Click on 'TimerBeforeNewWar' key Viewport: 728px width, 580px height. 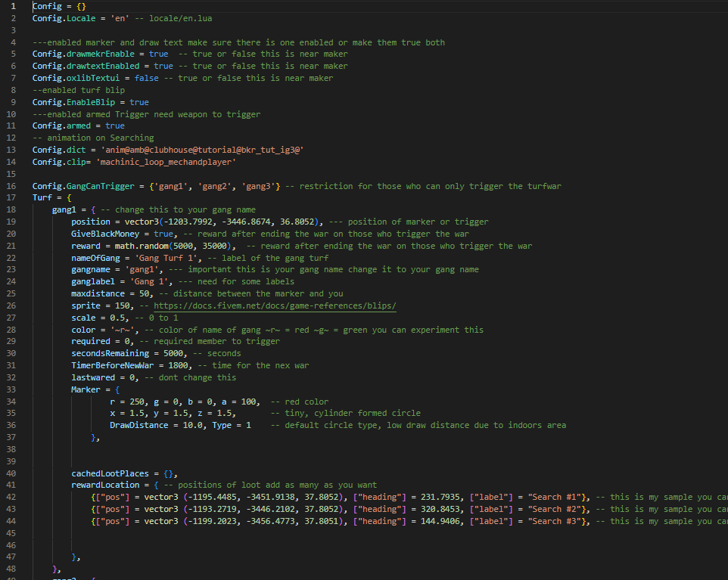[112, 366]
